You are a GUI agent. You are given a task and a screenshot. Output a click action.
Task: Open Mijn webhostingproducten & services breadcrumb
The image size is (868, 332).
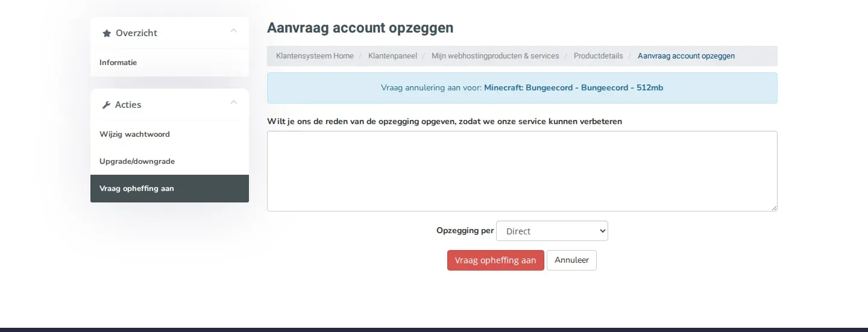point(495,56)
